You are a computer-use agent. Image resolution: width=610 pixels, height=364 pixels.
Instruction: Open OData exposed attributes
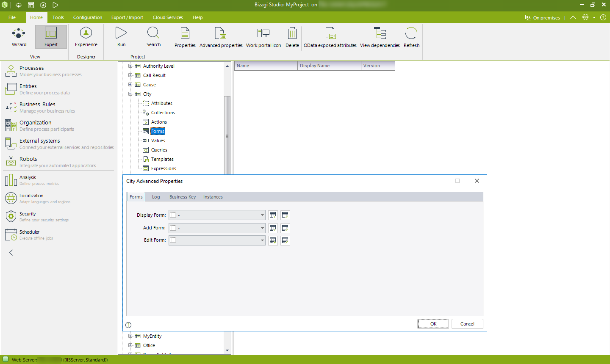click(330, 37)
